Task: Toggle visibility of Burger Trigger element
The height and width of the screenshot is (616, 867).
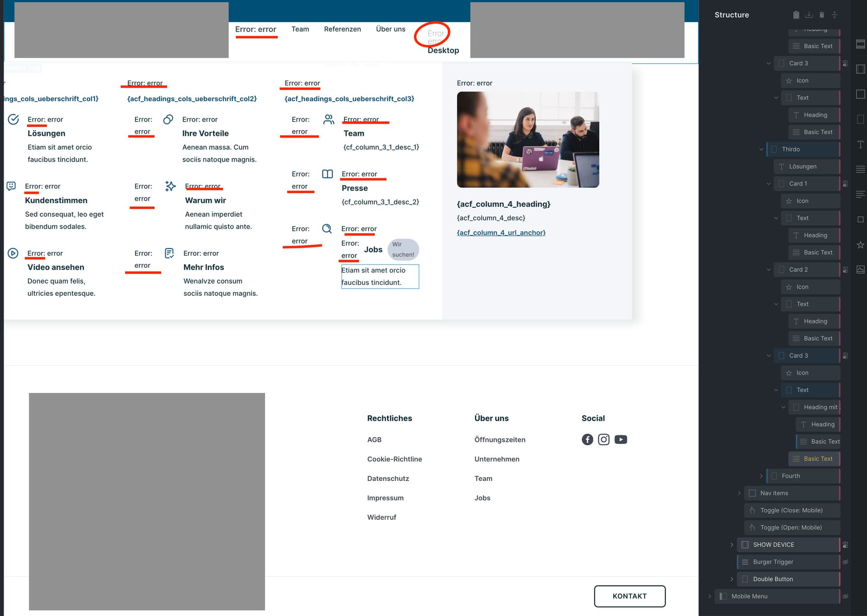Action: 845,562
